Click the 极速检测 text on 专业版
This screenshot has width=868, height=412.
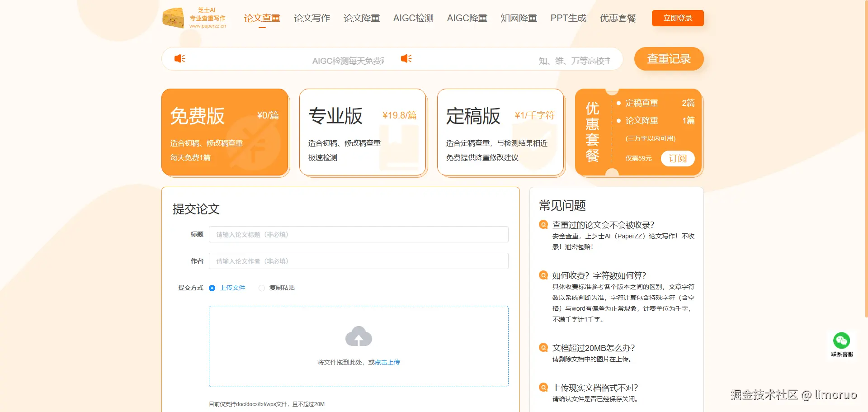[323, 157]
